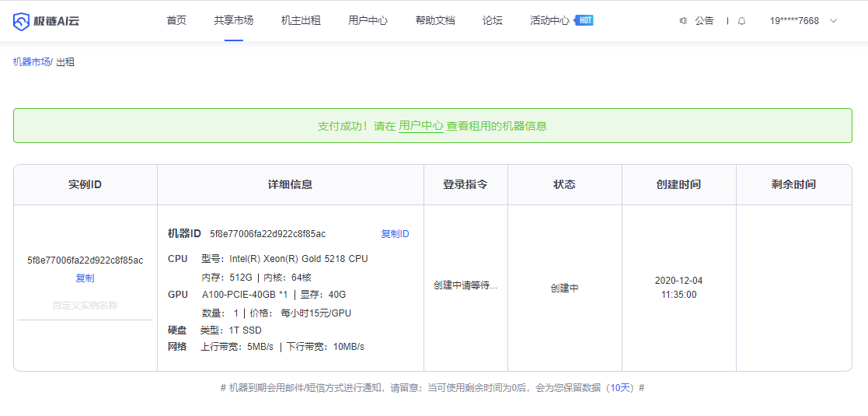Click the 出租 breadcrumb text

[x=65, y=62]
